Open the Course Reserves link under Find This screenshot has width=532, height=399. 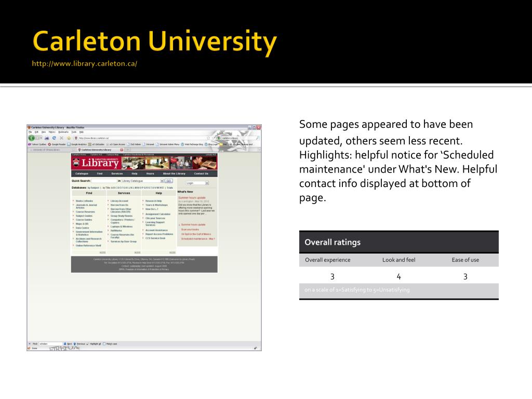click(85, 212)
